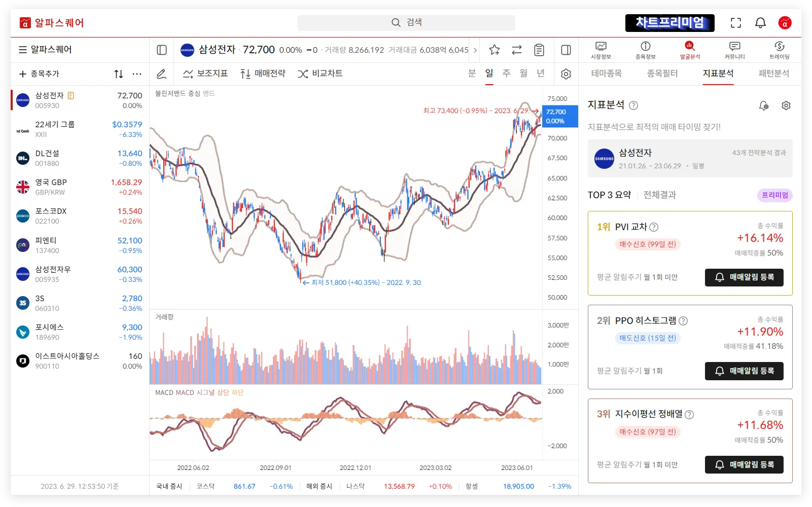Open watchlist more options ellipsis

point(137,74)
